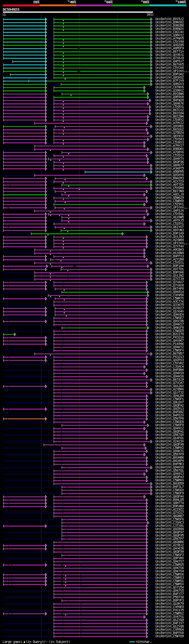Select the UniRef100_B6SS84 label
The height and width of the screenshot is (644, 189).
170,113
